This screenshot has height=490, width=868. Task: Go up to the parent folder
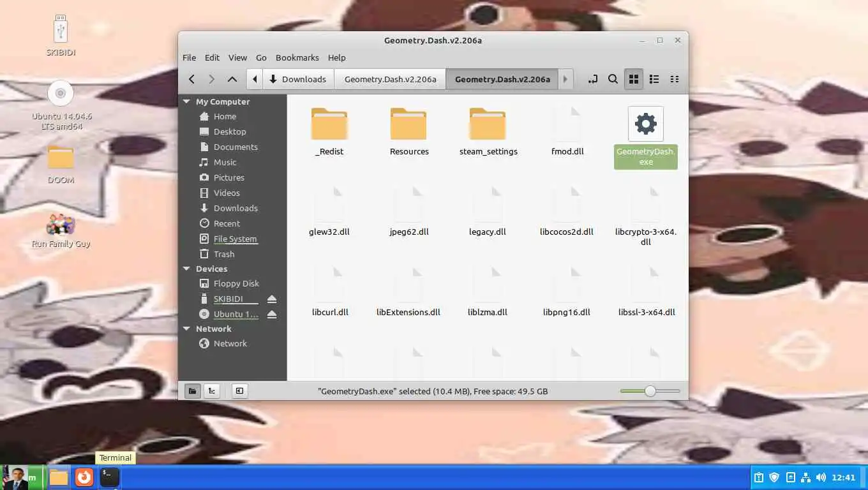pos(232,79)
